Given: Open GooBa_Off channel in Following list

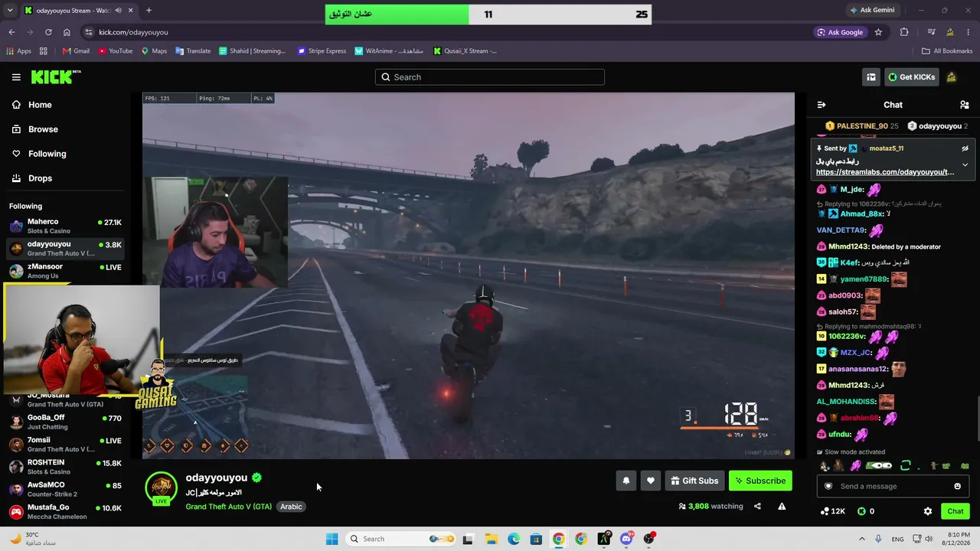Looking at the screenshot, I should 65,422.
